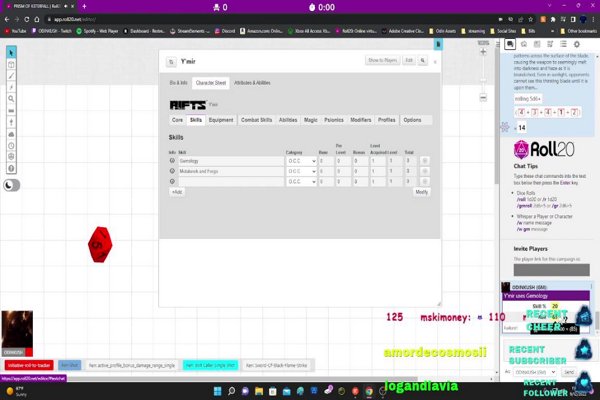Select the ruler measure tool

click(x=11, y=111)
